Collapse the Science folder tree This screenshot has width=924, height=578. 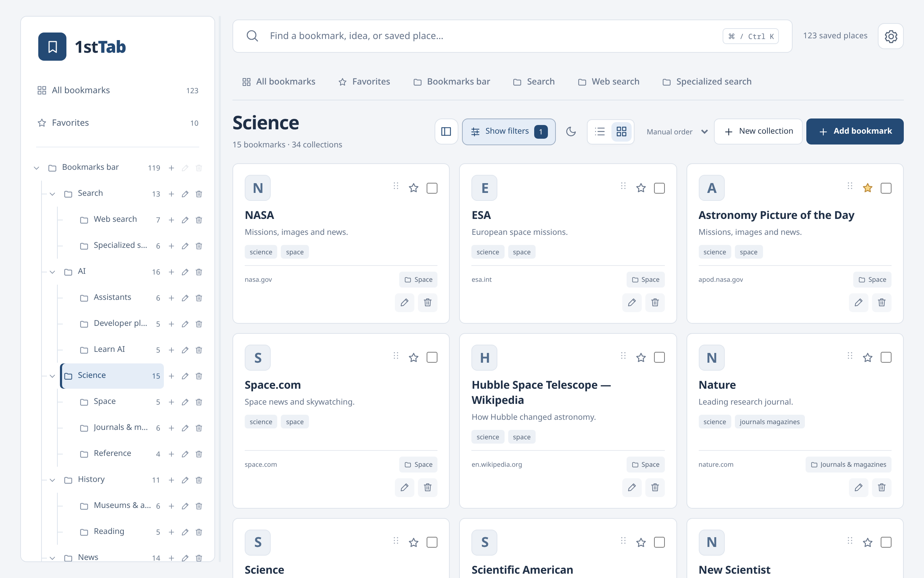pos(52,376)
